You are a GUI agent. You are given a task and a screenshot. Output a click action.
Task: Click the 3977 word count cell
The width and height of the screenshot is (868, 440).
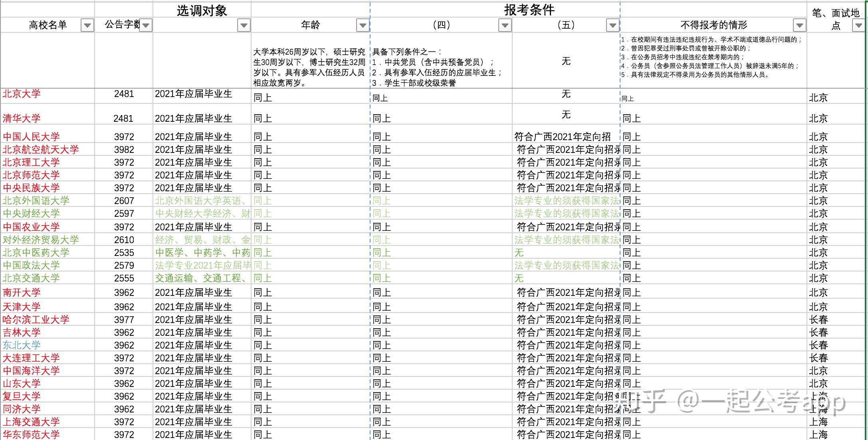(x=124, y=319)
